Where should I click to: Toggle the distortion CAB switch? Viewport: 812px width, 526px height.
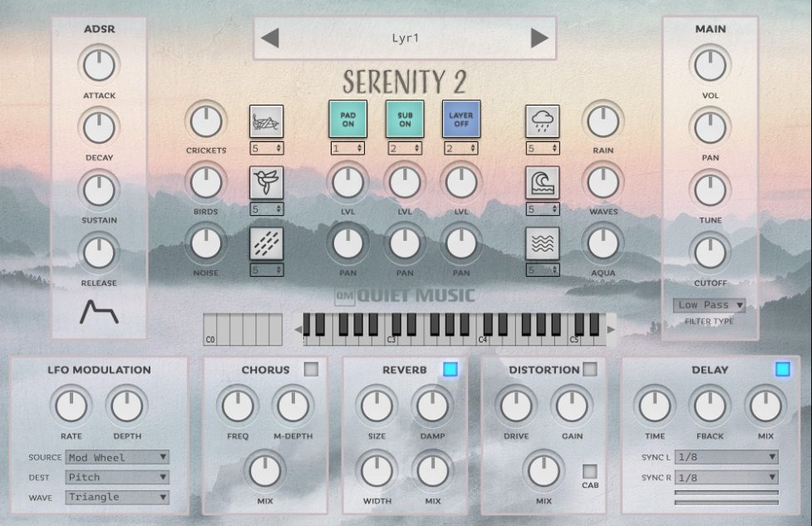pos(590,471)
